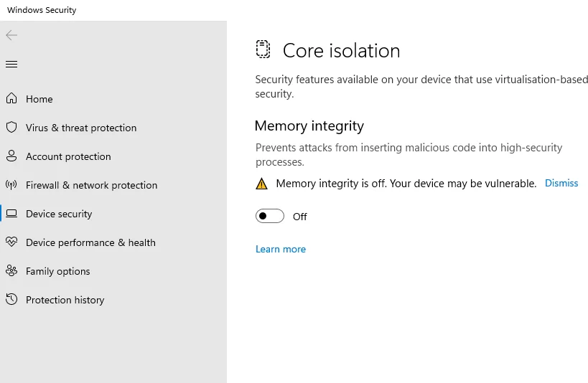Click the back arrow button
This screenshot has height=383, width=588.
[x=11, y=35]
